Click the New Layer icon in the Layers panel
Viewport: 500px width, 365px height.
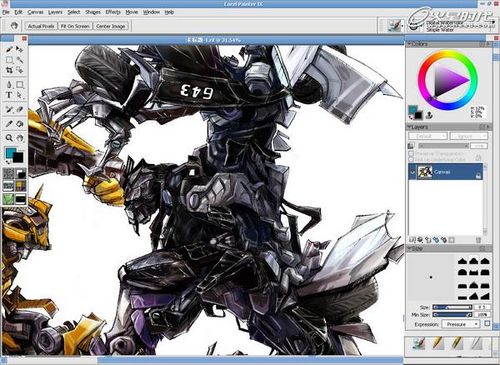point(428,240)
